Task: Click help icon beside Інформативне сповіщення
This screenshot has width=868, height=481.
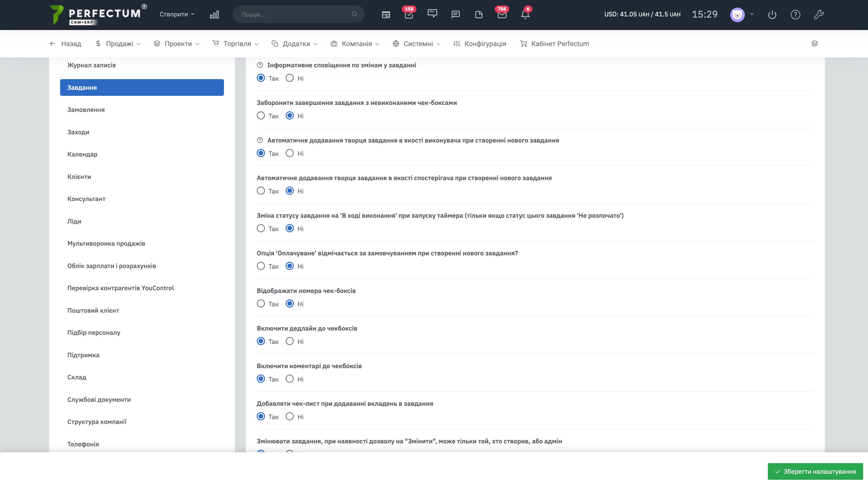Action: 260,65
